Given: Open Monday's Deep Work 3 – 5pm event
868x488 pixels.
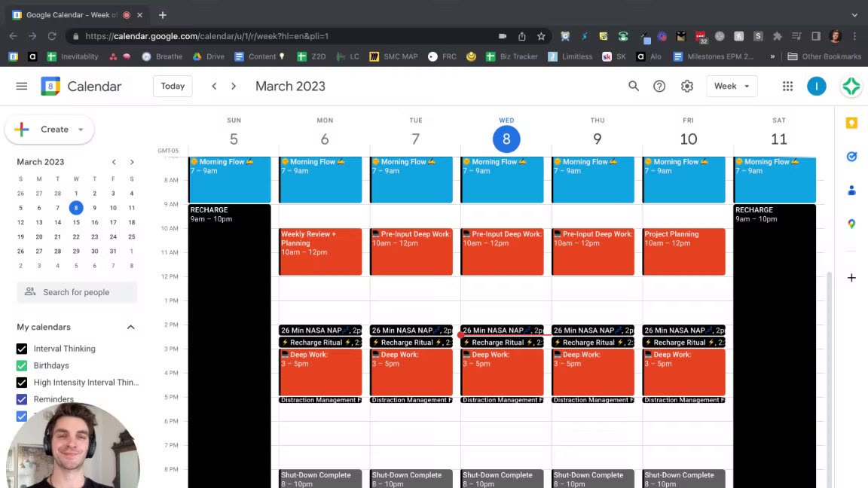Looking at the screenshot, I should coord(320,372).
